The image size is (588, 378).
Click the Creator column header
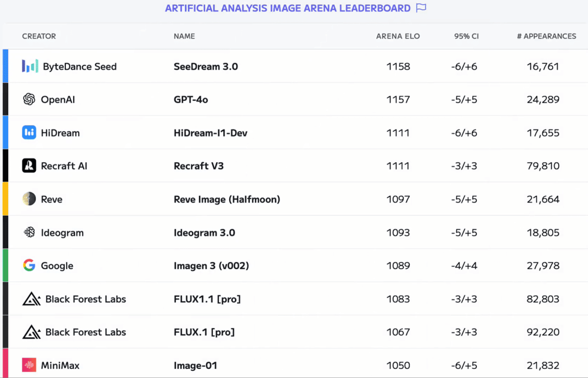[39, 36]
